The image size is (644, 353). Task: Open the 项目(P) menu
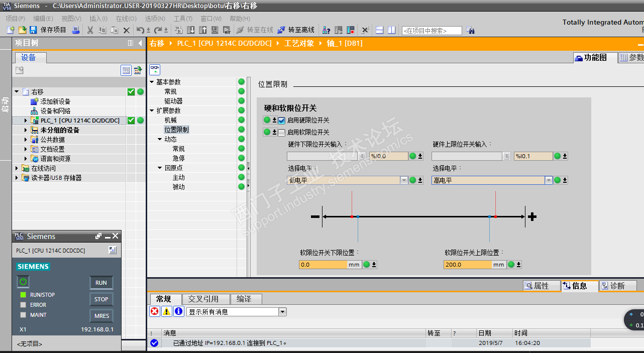(x=16, y=19)
